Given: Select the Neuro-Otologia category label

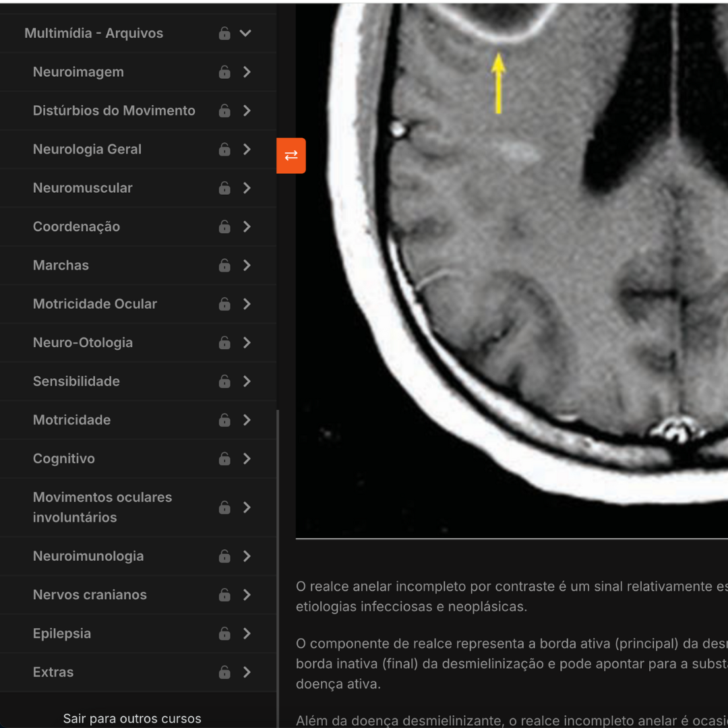Looking at the screenshot, I should click(83, 342).
